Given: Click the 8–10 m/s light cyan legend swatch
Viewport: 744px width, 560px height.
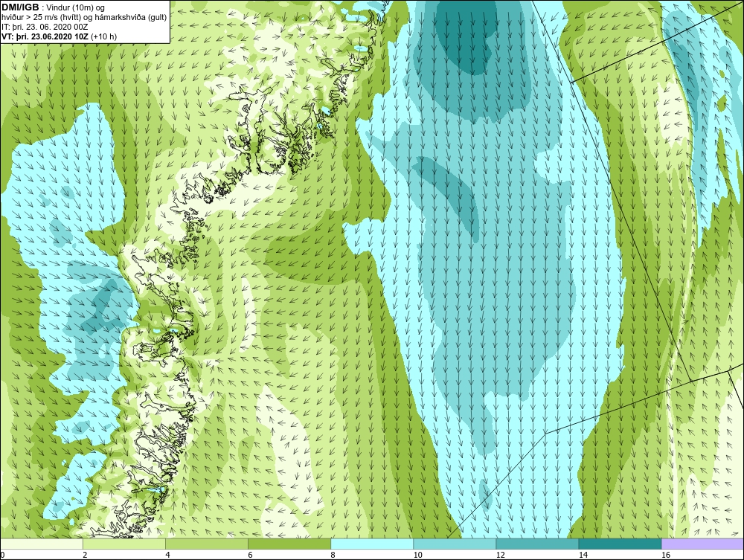Looking at the screenshot, I should click(372, 544).
